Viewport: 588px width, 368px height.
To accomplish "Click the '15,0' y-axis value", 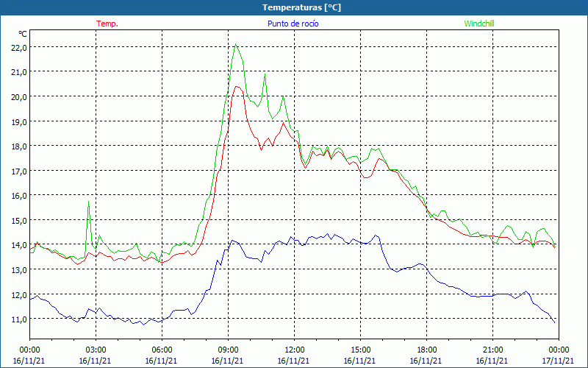I will pyautogui.click(x=19, y=220).
